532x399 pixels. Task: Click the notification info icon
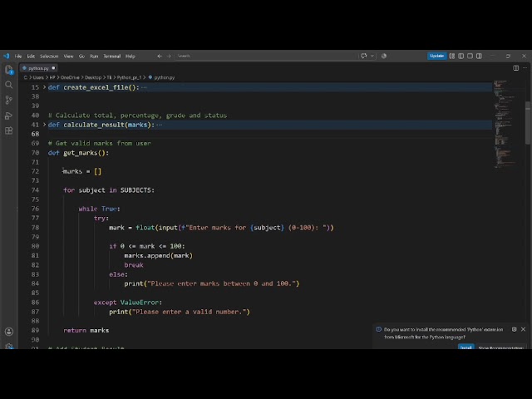click(379, 329)
